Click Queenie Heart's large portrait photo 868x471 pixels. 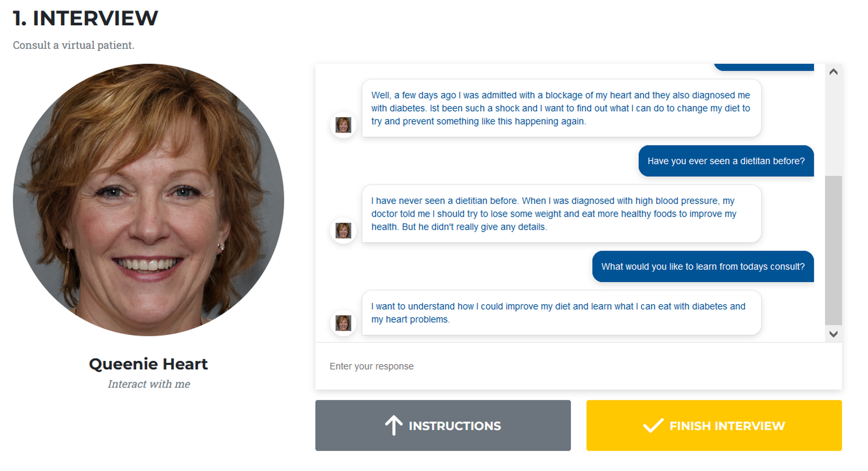[148, 200]
